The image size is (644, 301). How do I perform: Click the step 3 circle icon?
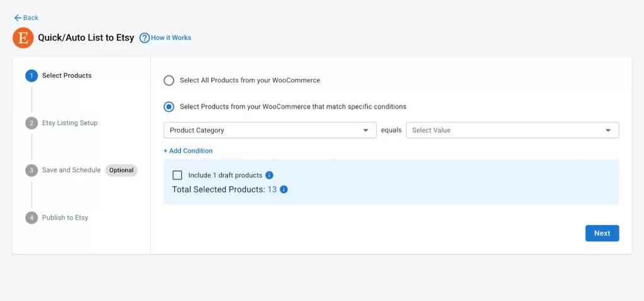(31, 170)
